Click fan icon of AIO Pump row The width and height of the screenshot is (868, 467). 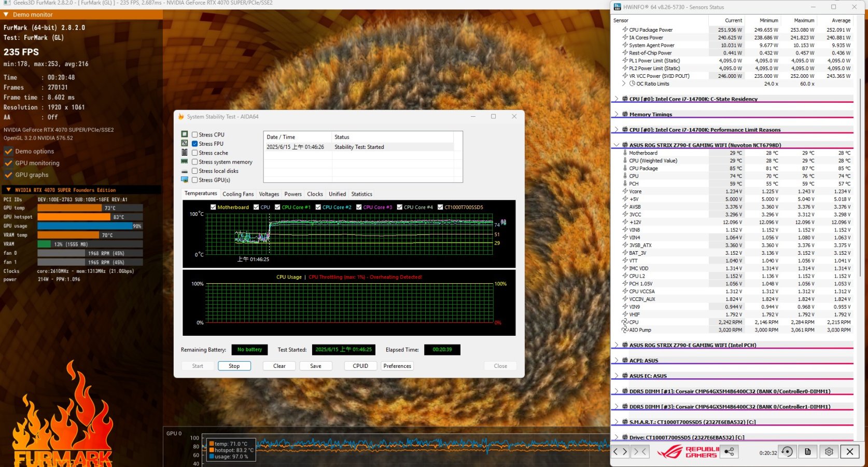pos(625,329)
